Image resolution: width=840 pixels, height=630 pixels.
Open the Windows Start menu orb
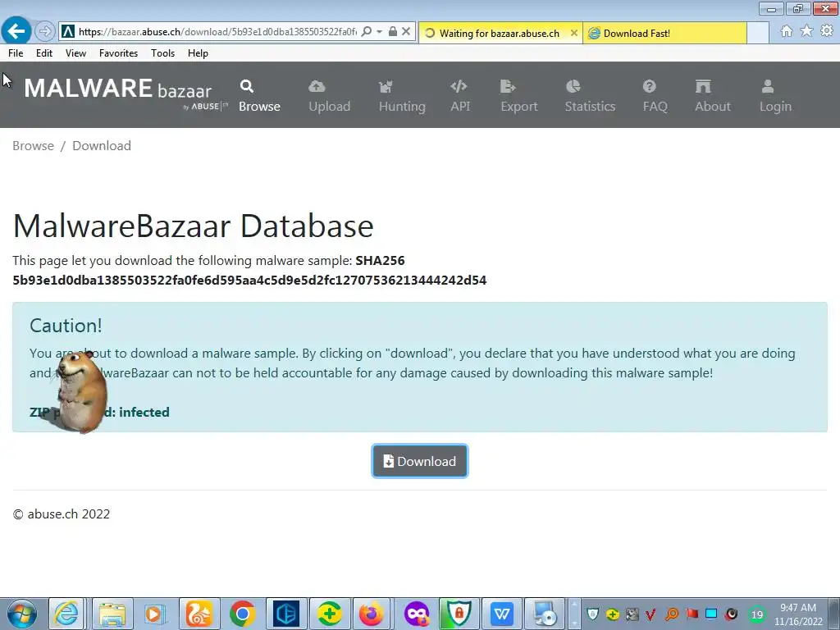22,614
